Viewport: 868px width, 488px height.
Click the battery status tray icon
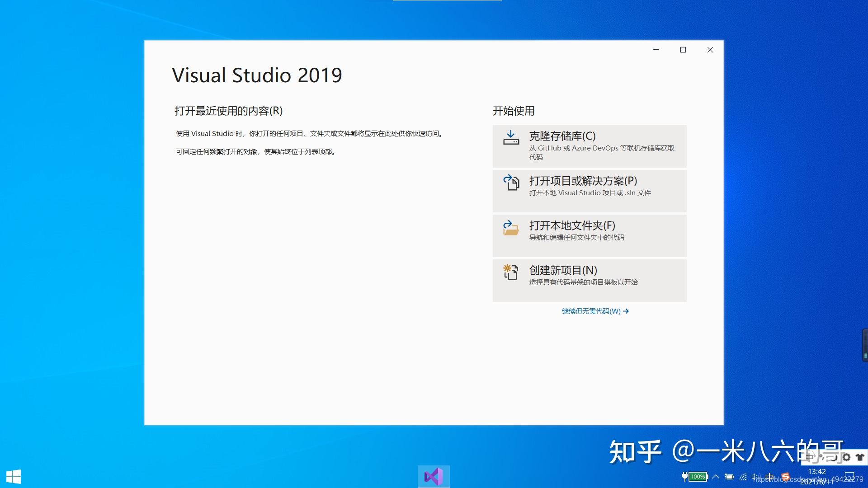point(729,477)
